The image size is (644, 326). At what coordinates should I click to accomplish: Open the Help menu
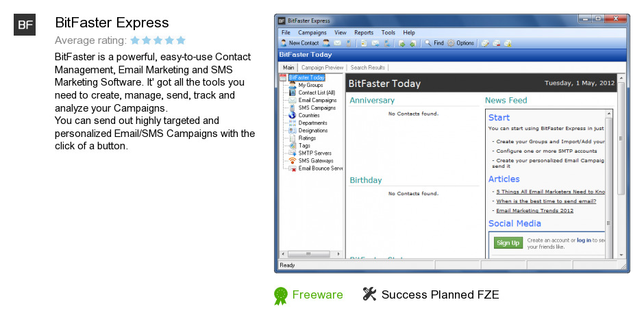pos(408,32)
